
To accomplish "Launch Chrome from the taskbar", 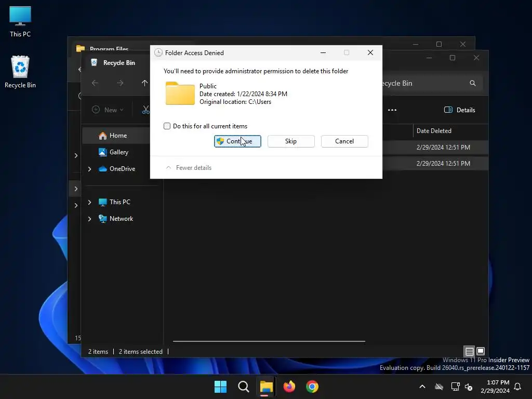I will pos(312,387).
